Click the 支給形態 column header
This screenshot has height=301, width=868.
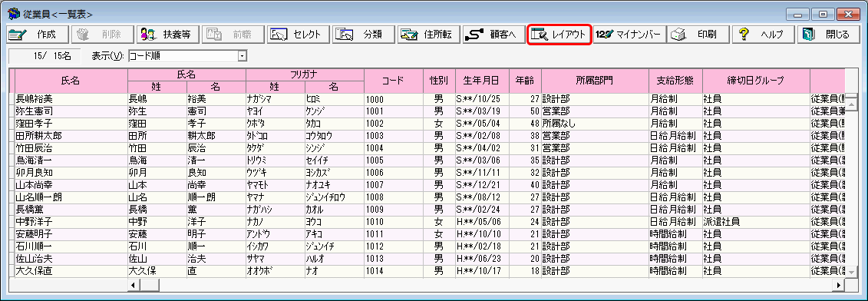(x=675, y=81)
